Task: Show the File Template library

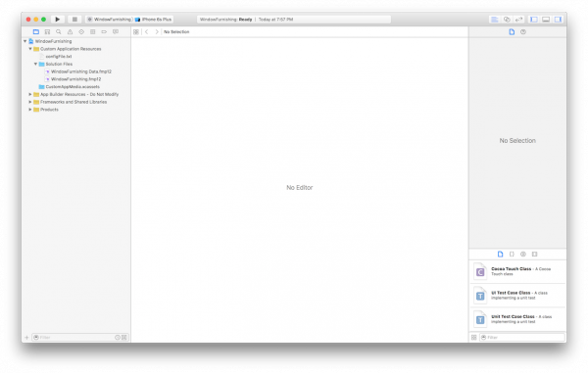Action: pyautogui.click(x=500, y=254)
